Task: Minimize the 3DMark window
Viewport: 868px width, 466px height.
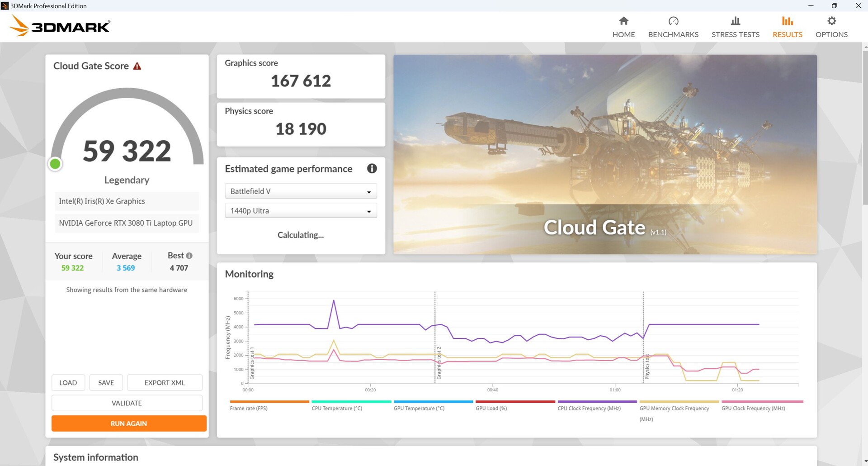Action: [x=811, y=6]
